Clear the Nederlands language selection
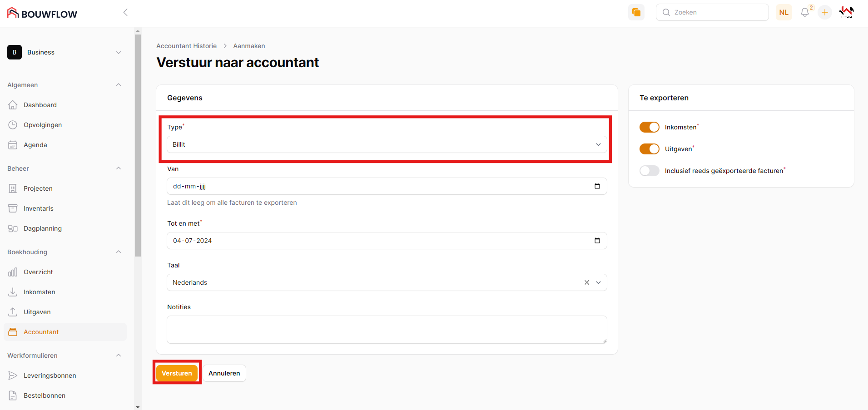 tap(586, 282)
